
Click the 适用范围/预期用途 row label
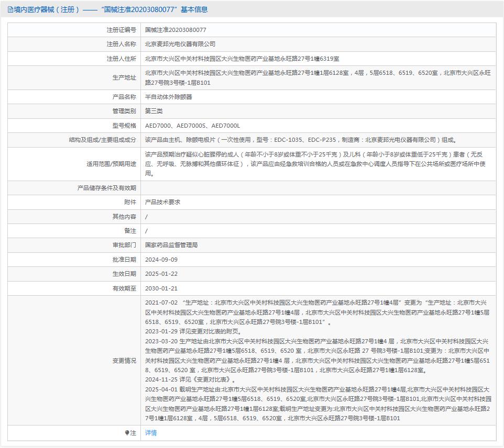(x=111, y=164)
